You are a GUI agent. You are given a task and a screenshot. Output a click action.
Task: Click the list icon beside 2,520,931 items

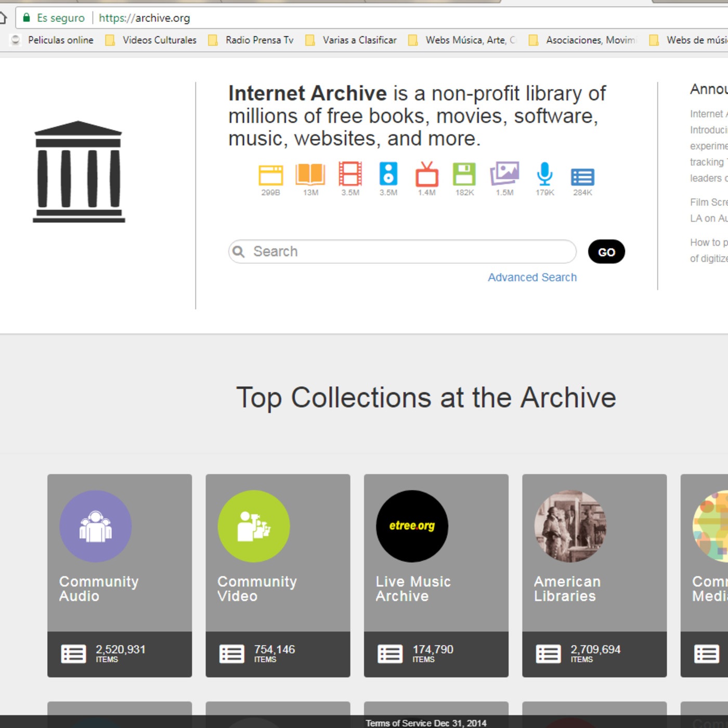point(73,654)
